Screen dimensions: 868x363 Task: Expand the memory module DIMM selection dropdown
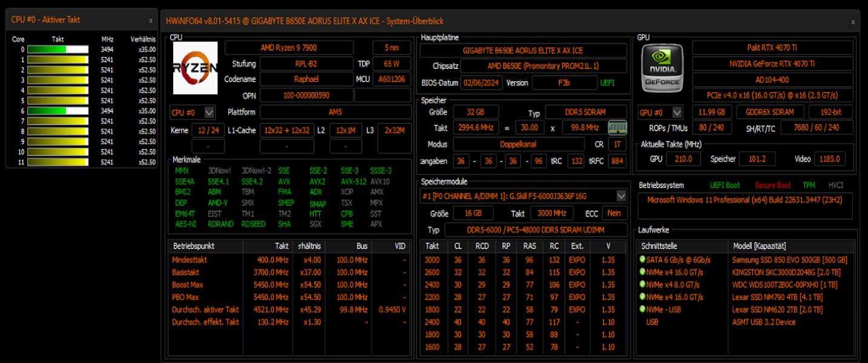[621, 196]
